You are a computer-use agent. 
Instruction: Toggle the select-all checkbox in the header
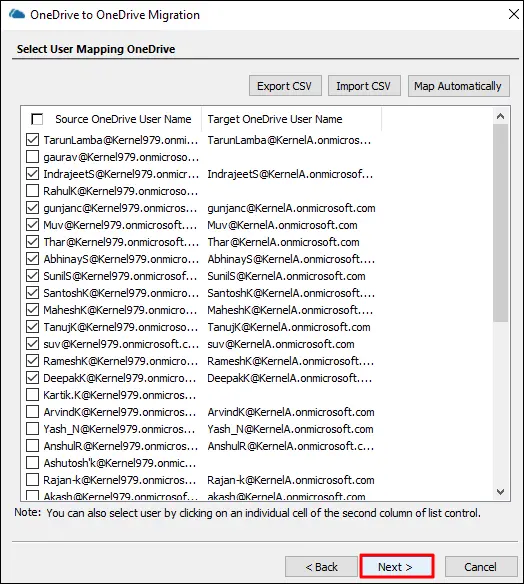tap(37, 119)
